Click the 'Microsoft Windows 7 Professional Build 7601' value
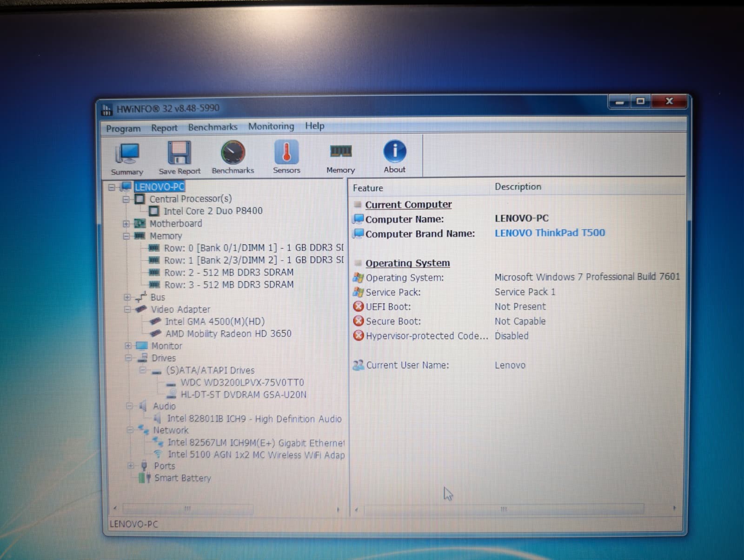 [x=587, y=277]
